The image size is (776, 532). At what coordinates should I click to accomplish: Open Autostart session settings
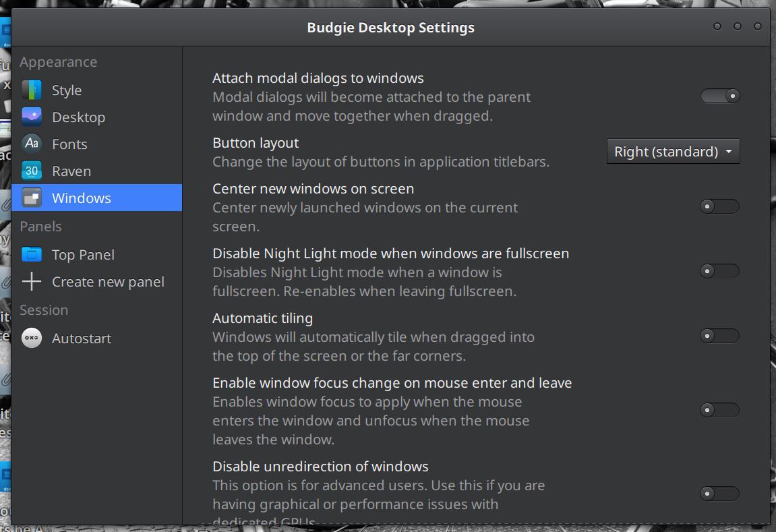click(82, 338)
